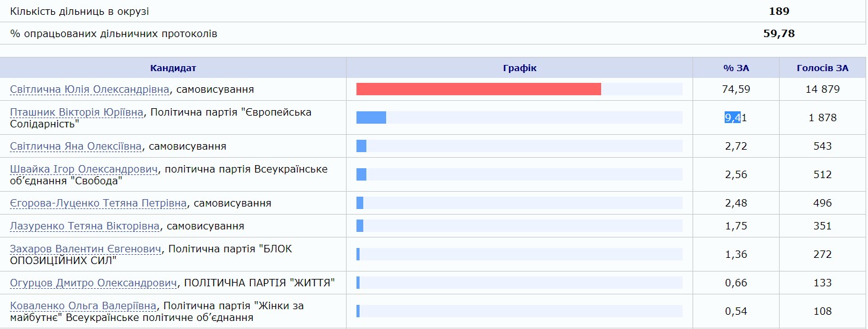Viewport: 868px width, 329px height.
Task: Click the blue bar for Пташник Вікторія
Action: point(371,117)
